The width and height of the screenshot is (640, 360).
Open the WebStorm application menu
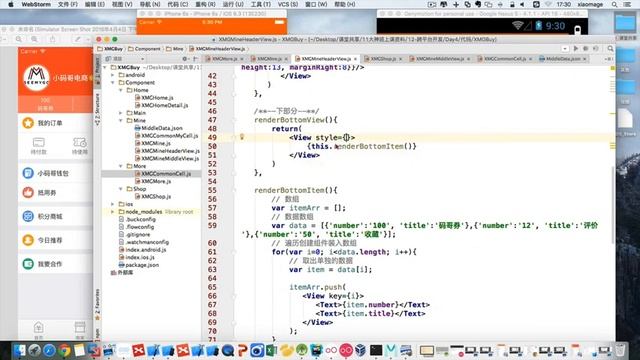(36, 4)
